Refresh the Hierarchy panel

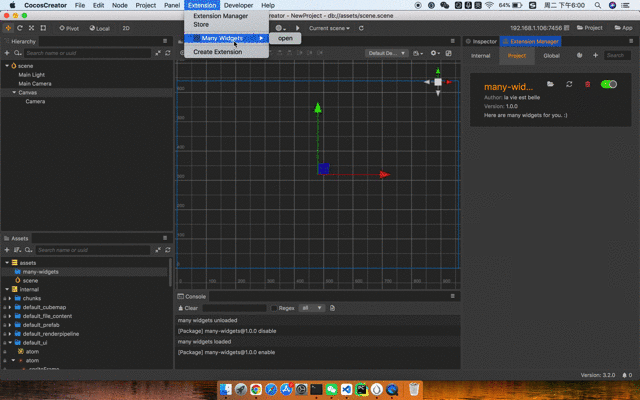pyautogui.click(x=168, y=53)
